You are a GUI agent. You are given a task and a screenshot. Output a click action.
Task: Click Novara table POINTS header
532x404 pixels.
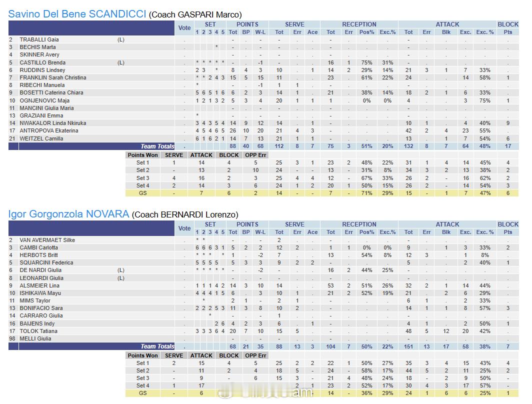(x=247, y=224)
